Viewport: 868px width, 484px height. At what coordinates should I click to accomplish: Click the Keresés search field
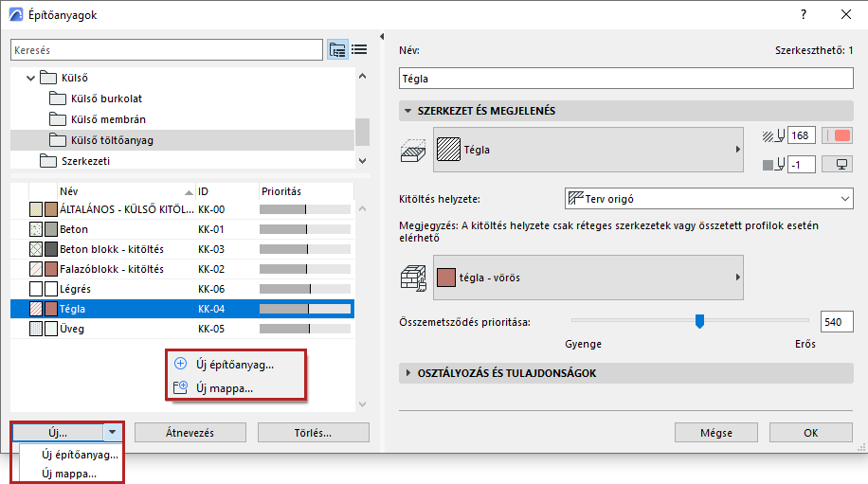click(x=167, y=50)
